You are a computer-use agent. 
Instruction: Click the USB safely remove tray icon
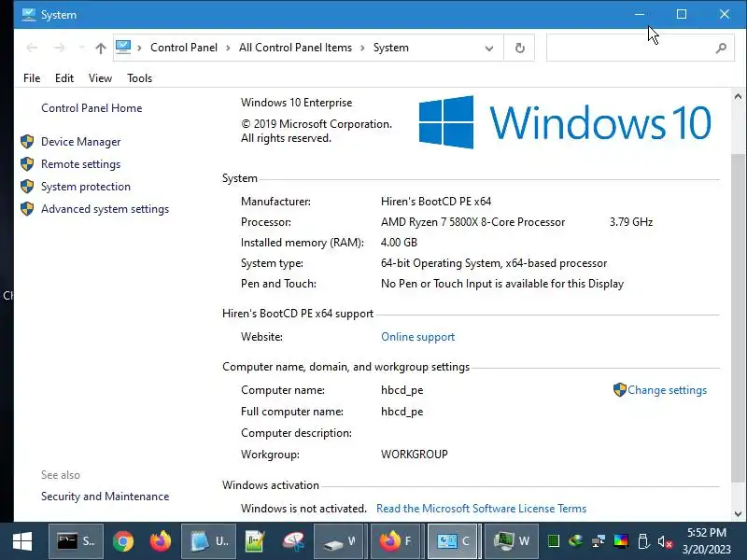pos(643,541)
